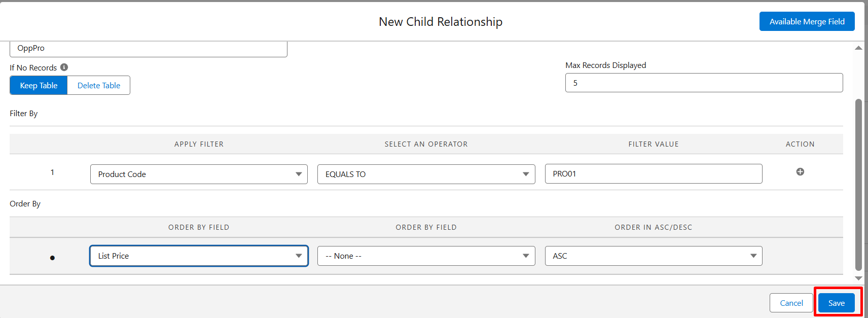Click the bullet marker in Order By row
Screen dimensions: 868x318
(52, 258)
